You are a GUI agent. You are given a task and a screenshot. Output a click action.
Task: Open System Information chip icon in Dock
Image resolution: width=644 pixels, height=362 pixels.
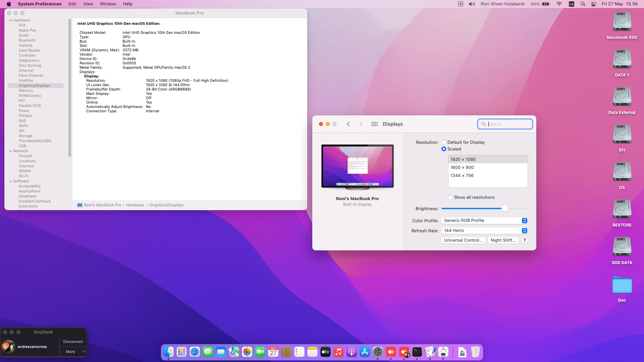tap(443, 352)
